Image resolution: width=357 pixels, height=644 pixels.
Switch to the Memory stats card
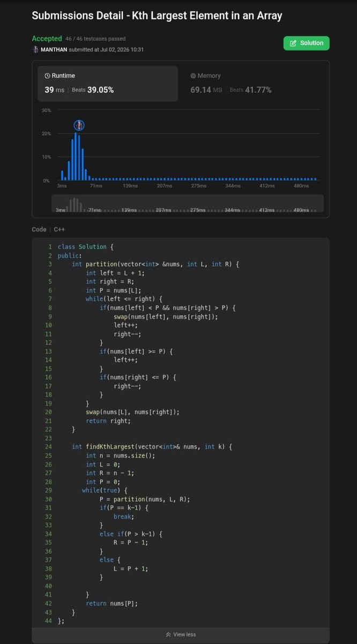tap(254, 84)
